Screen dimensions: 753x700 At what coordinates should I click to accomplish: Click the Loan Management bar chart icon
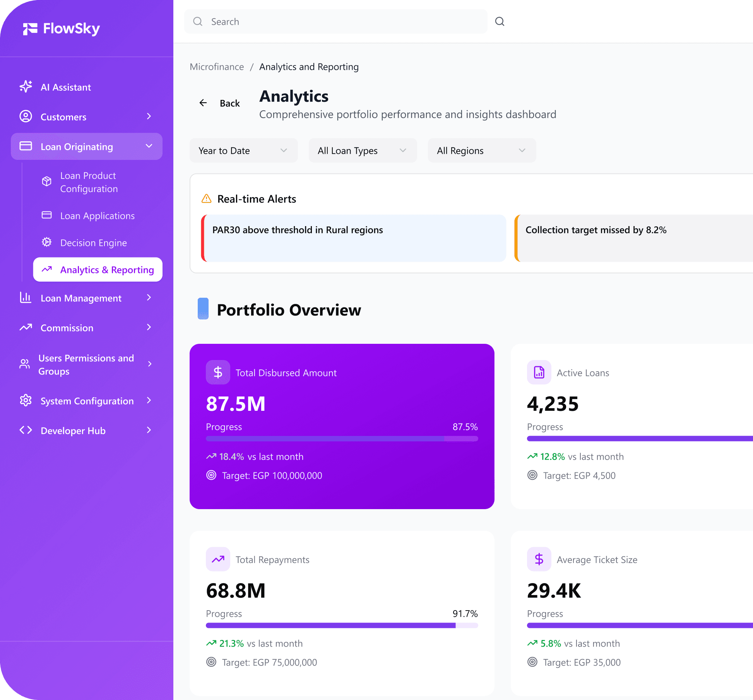(26, 298)
